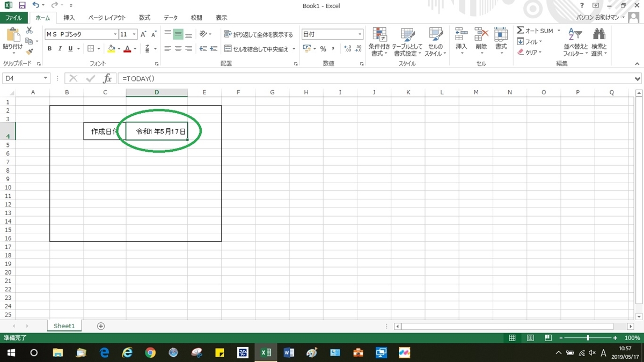Switch to Page Layout view in status bar

(530, 338)
